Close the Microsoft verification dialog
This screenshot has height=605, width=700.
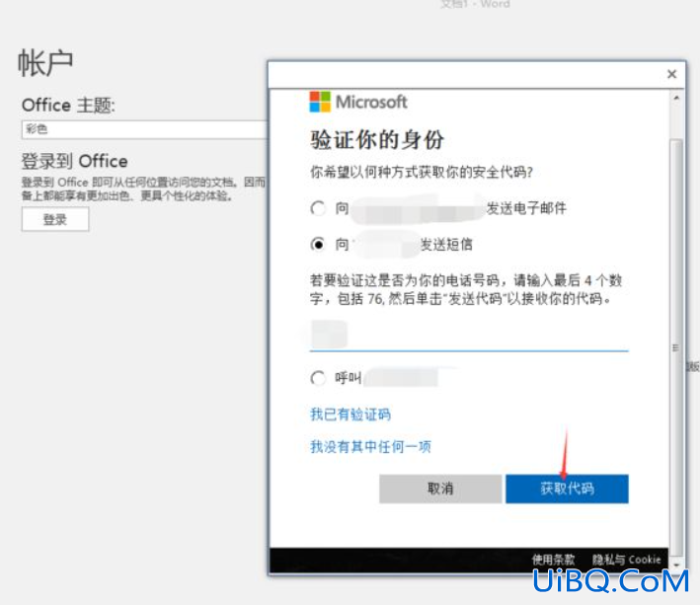click(x=672, y=74)
